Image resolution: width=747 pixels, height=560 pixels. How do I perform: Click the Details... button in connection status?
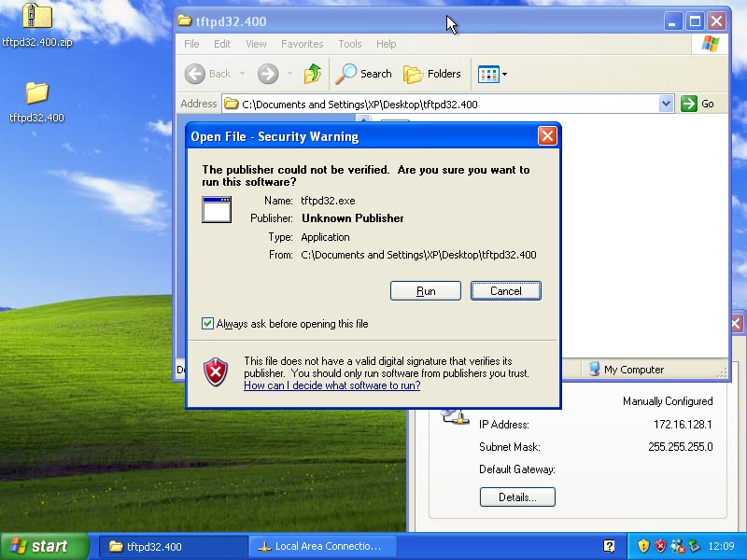pos(517,497)
